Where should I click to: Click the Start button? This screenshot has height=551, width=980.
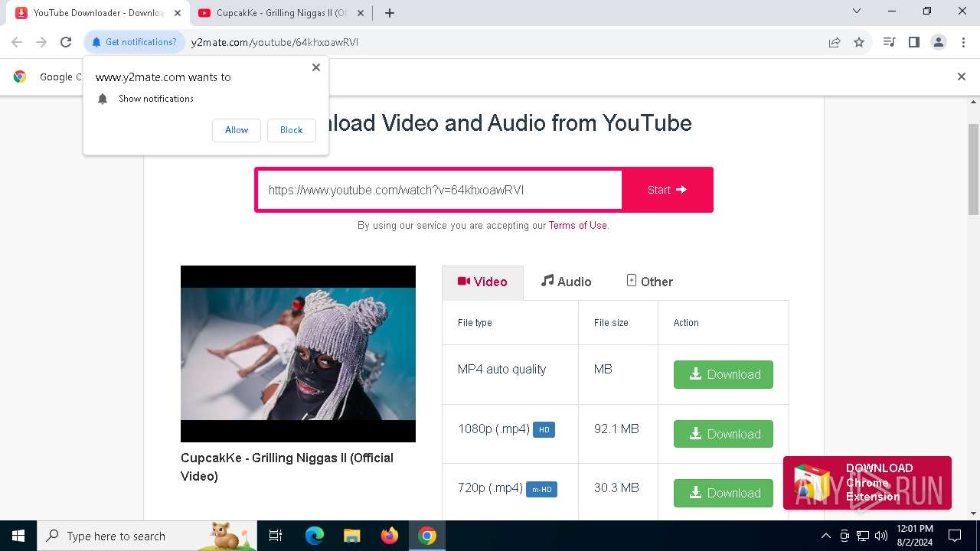[667, 190]
